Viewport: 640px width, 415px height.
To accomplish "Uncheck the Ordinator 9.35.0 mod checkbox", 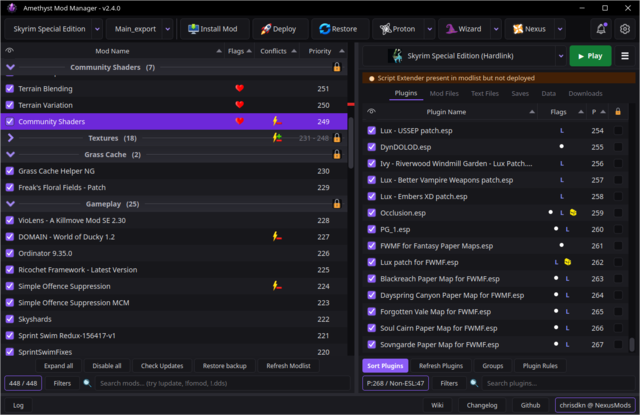I will click(10, 253).
